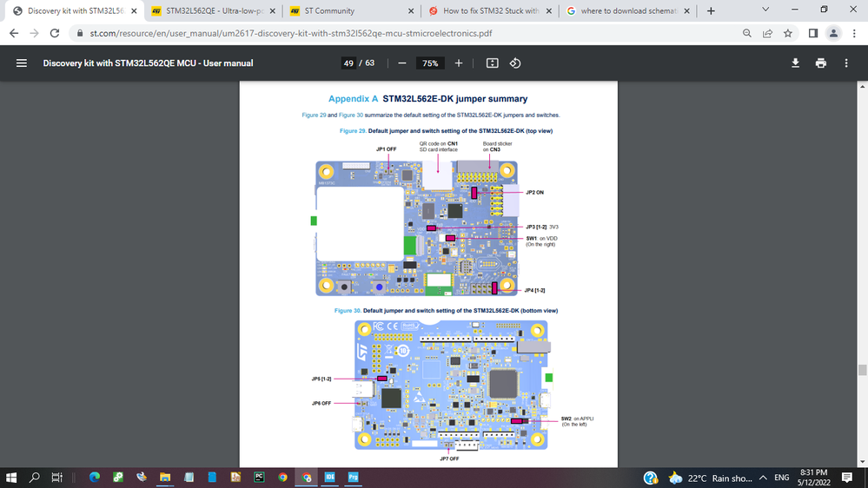
Task: Open File Explorer from taskbar
Action: pyautogui.click(x=165, y=478)
